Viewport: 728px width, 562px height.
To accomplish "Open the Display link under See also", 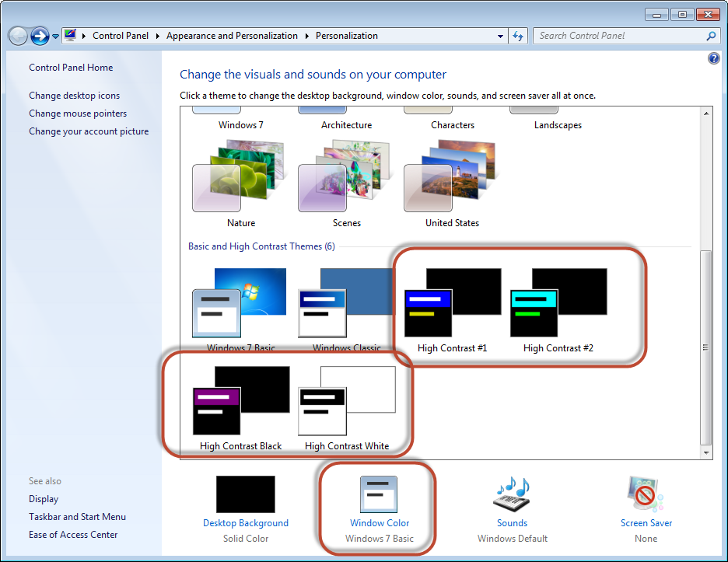I will 44,499.
